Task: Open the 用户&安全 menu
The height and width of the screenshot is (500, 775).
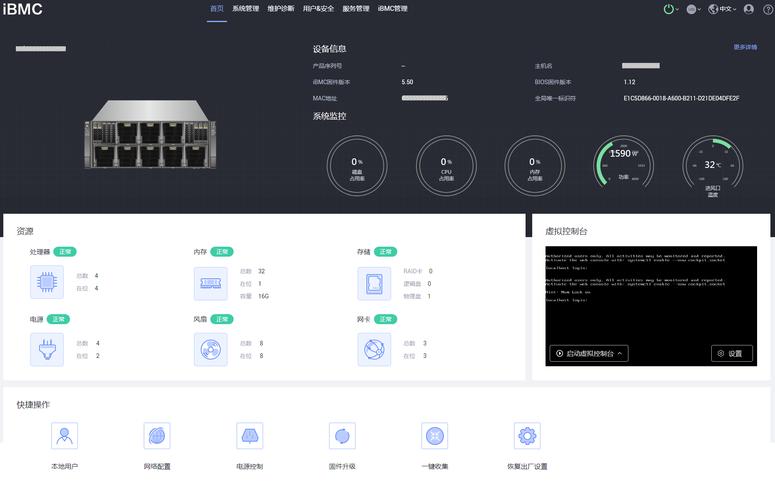Action: coord(318,9)
